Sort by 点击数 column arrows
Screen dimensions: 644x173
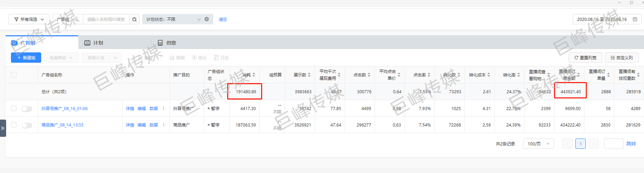(369, 75)
